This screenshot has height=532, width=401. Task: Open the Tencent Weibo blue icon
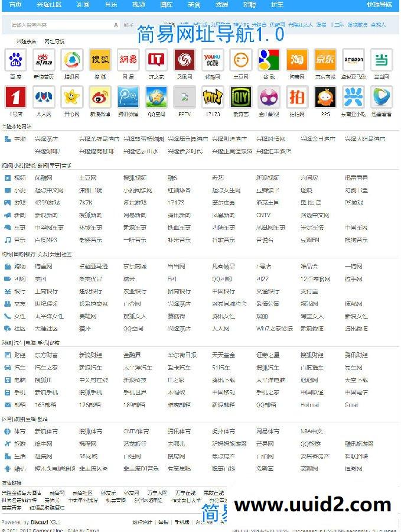click(128, 97)
